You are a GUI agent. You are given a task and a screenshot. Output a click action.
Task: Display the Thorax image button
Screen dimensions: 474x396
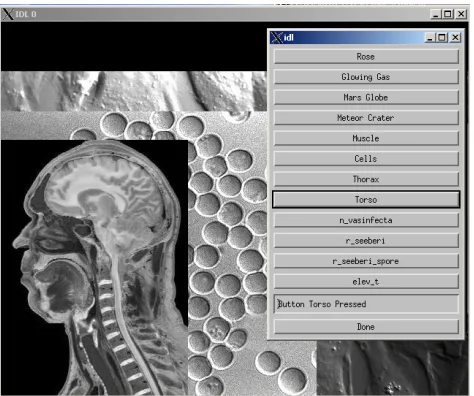366,179
